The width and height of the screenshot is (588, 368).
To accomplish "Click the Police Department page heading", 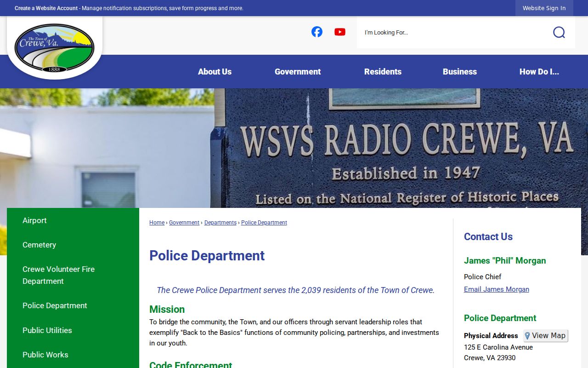I will click(207, 256).
